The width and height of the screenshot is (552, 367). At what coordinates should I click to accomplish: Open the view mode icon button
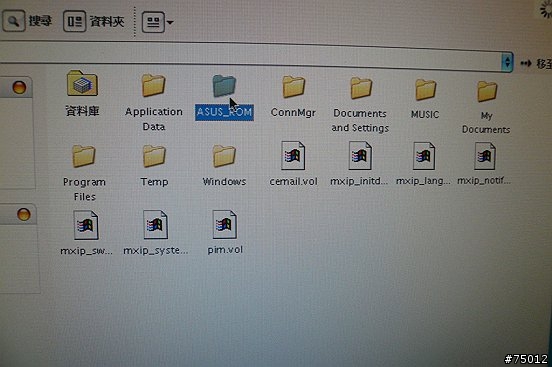pos(153,22)
